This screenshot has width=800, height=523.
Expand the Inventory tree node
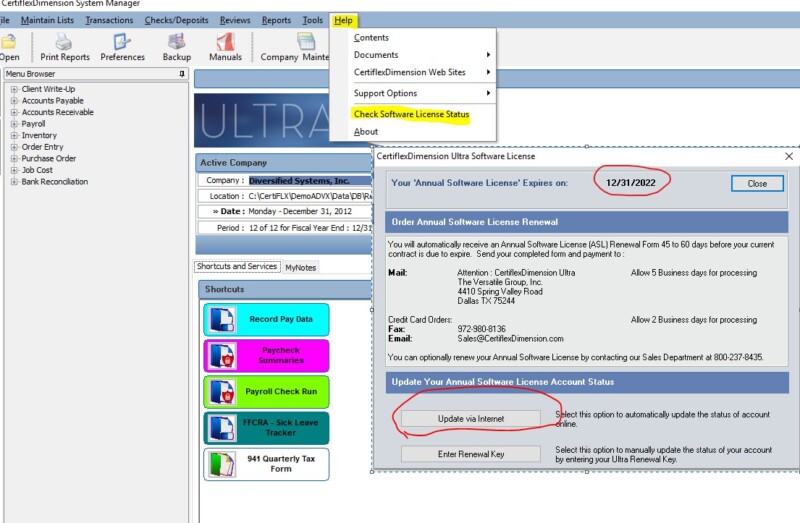click(x=14, y=136)
